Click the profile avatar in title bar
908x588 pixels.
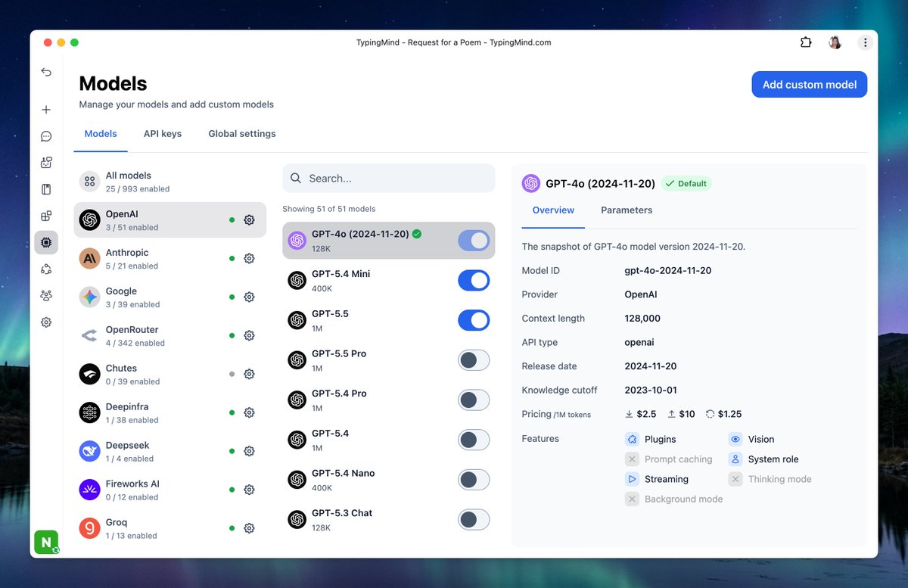point(835,42)
